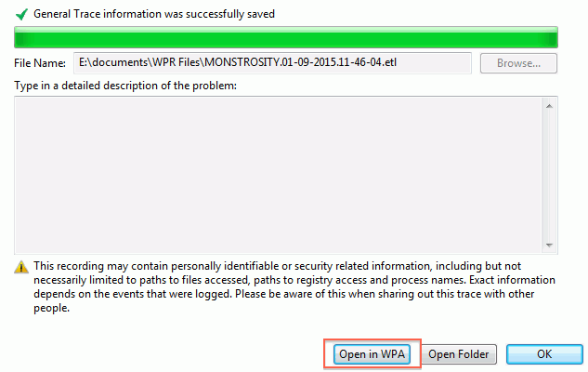
Task: Open the trace in WPA
Action: (x=372, y=354)
